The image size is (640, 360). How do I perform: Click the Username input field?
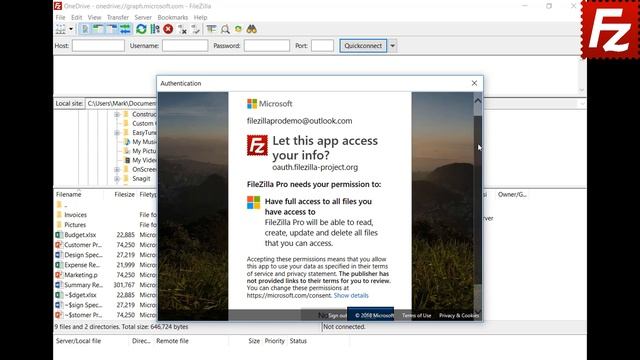pyautogui.click(x=185, y=46)
